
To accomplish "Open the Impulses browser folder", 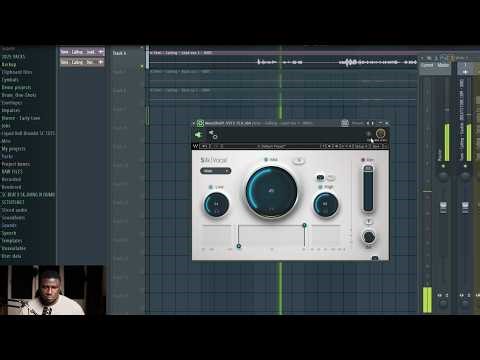I will 11,110.
